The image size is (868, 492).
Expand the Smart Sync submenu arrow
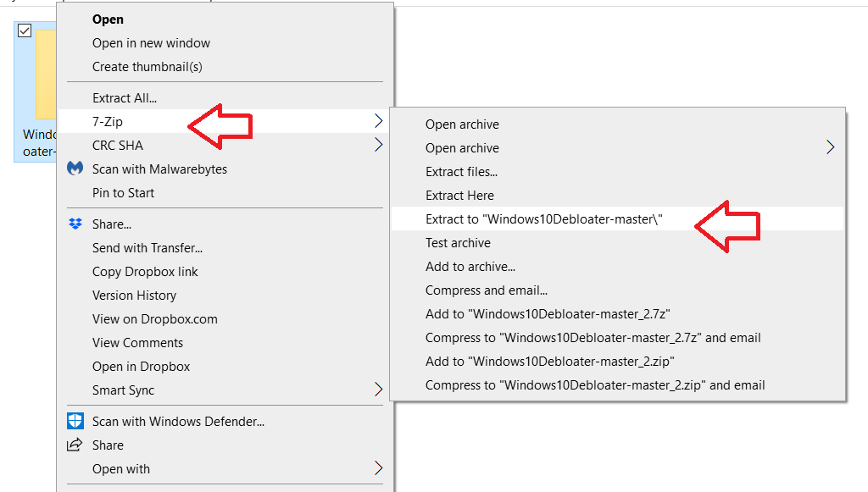click(x=378, y=390)
